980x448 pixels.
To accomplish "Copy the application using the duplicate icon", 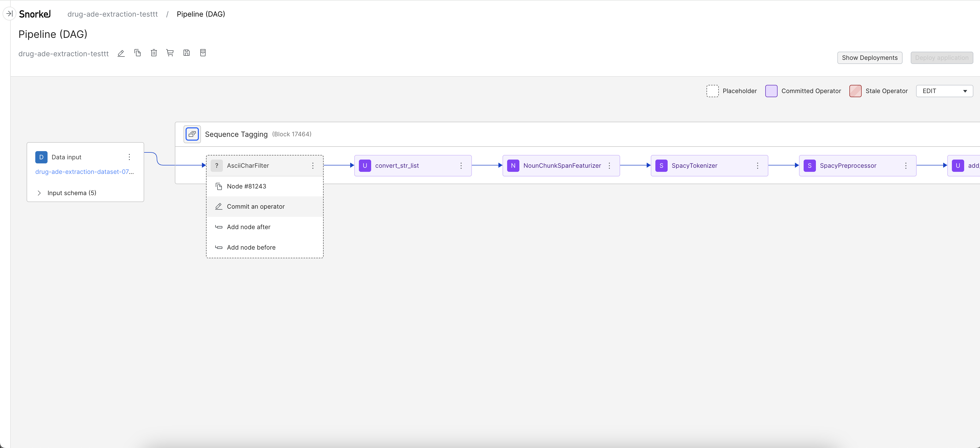I will click(x=138, y=53).
